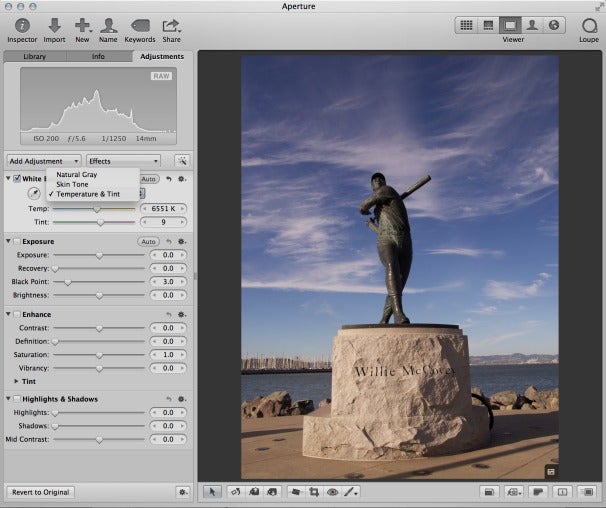
Task: Select the Rotate tool
Action: (236, 492)
